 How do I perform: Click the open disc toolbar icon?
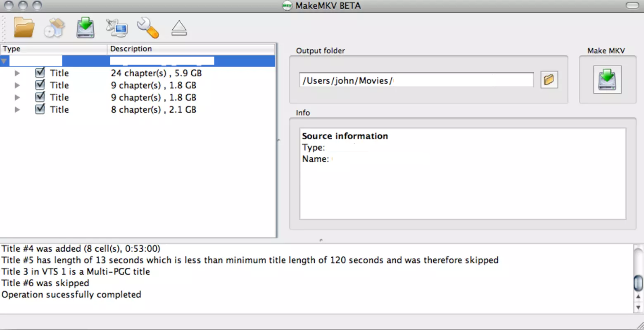tap(55, 28)
